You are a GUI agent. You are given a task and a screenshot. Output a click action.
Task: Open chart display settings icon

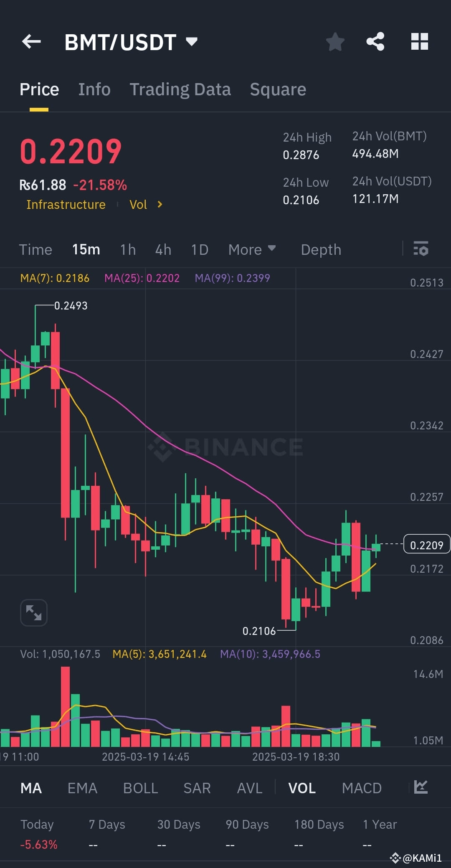421,249
